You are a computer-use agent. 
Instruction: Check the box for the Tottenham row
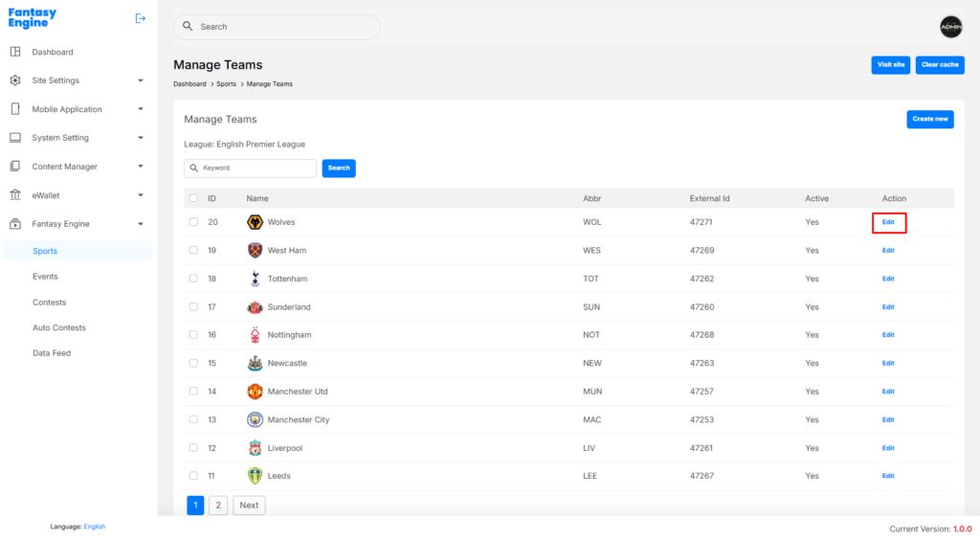tap(193, 279)
